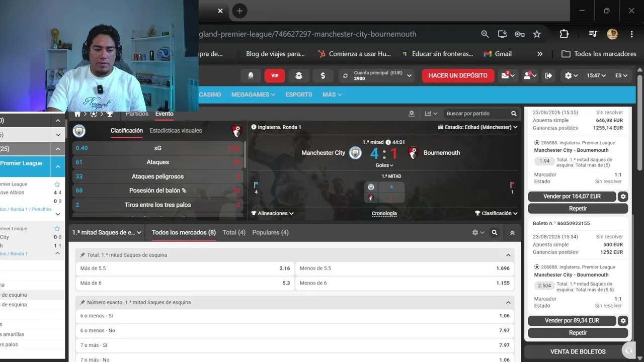Screen dimensions: 644x362
Task: Expand the Clasificación dropdown with trophy icon
Action: click(496, 213)
